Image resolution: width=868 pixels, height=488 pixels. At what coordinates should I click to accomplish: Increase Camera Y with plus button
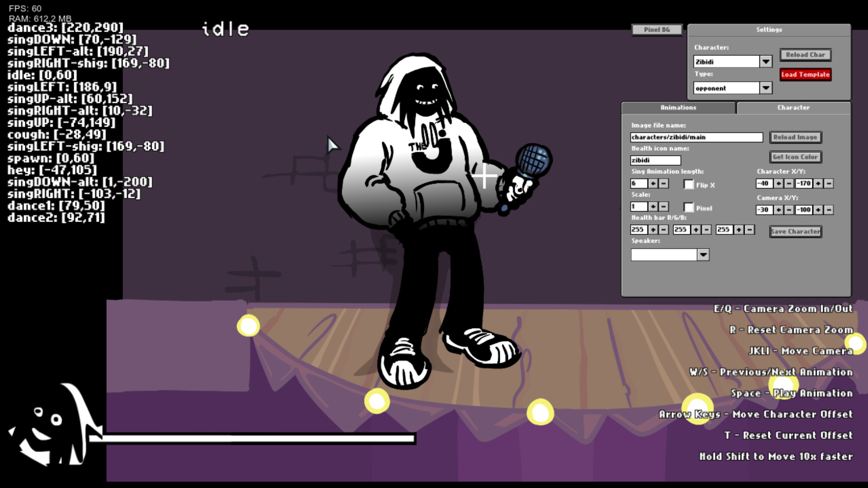(818, 209)
